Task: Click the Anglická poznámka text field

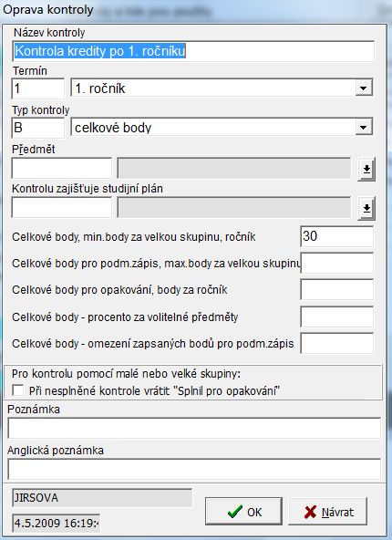Action: (194, 469)
